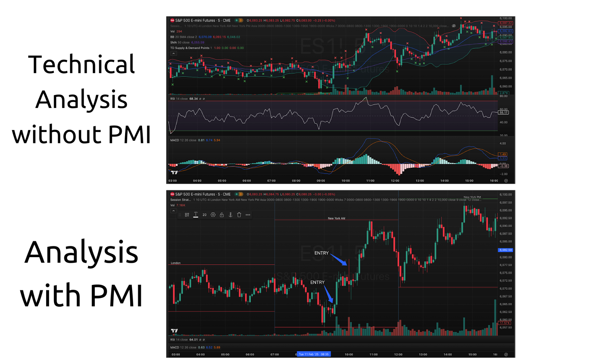Open the font size 20 dropdown

tap(204, 215)
